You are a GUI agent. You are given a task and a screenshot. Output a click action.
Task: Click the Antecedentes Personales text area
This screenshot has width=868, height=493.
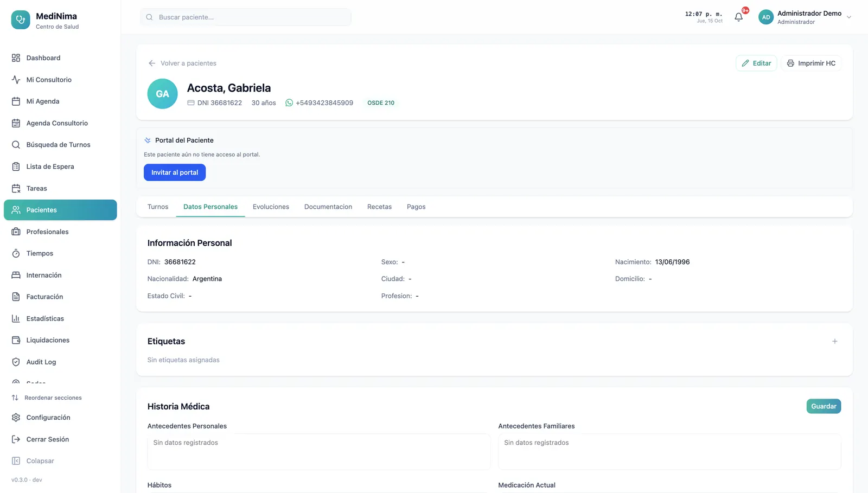pyautogui.click(x=319, y=452)
